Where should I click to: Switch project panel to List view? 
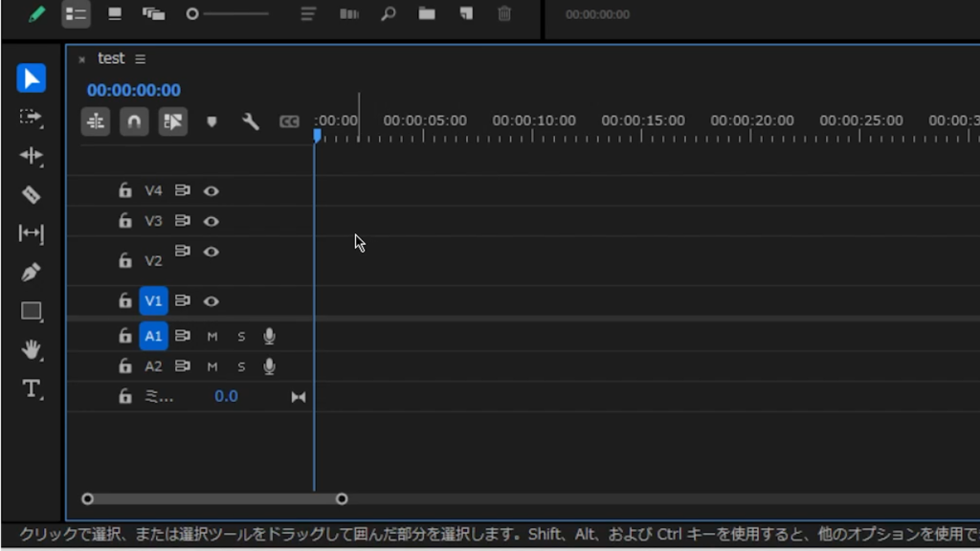click(77, 13)
